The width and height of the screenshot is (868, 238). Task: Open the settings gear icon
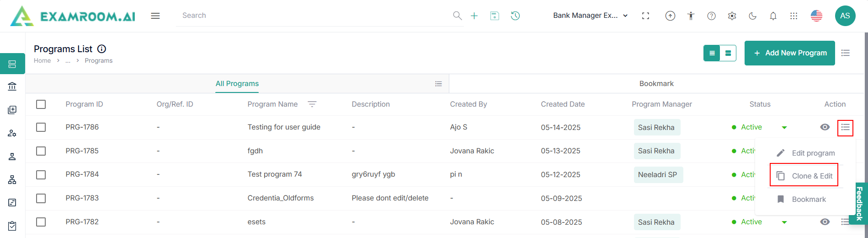pyautogui.click(x=732, y=16)
